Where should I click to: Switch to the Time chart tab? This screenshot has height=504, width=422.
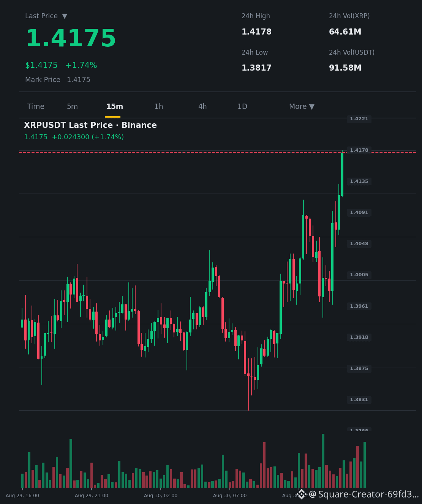pyautogui.click(x=36, y=107)
